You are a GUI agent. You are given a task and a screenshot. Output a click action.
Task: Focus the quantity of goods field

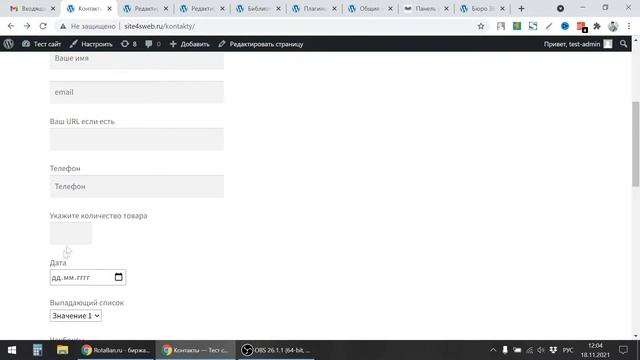(71, 233)
